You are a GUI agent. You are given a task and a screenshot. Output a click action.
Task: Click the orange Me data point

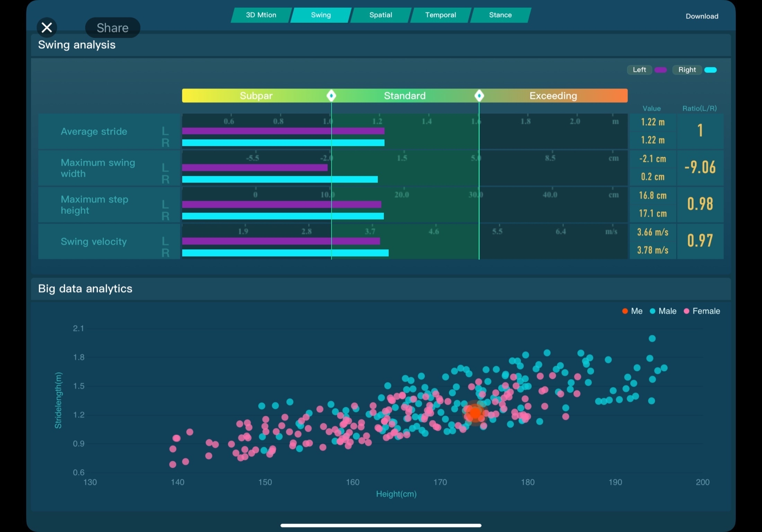[x=475, y=413]
